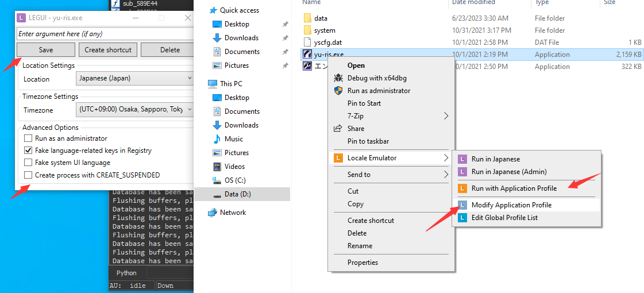Click the icon beside Run in Japanese (Admin)
The width and height of the screenshot is (644, 293).
coord(463,172)
